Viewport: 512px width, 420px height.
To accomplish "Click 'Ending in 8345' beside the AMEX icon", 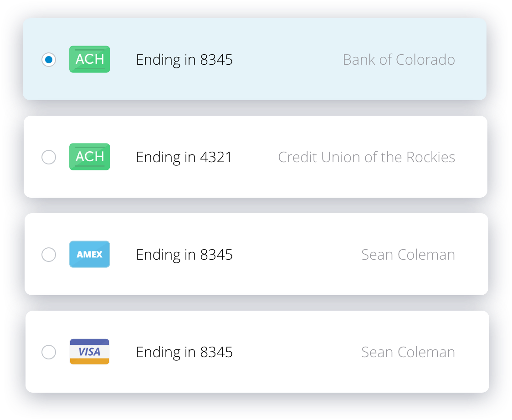I will click(x=184, y=255).
